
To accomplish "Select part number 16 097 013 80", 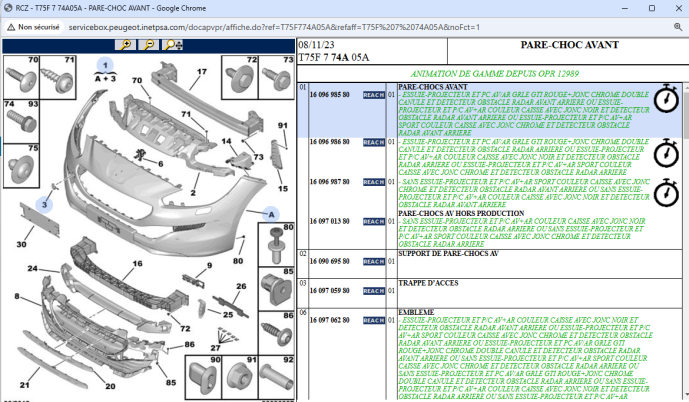I will tap(330, 221).
